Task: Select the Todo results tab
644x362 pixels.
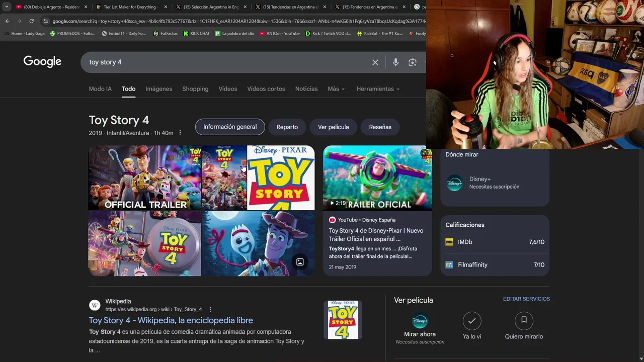Action: [128, 89]
